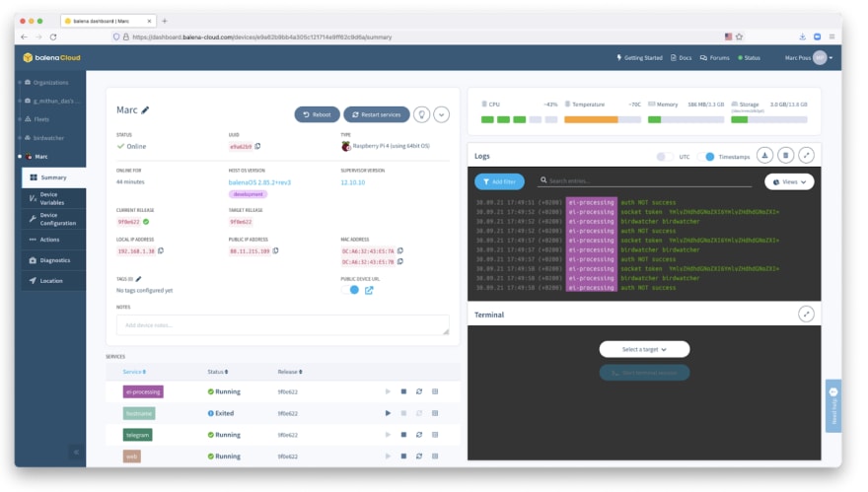
Task: Toggle the public device URL switch
Action: (350, 290)
